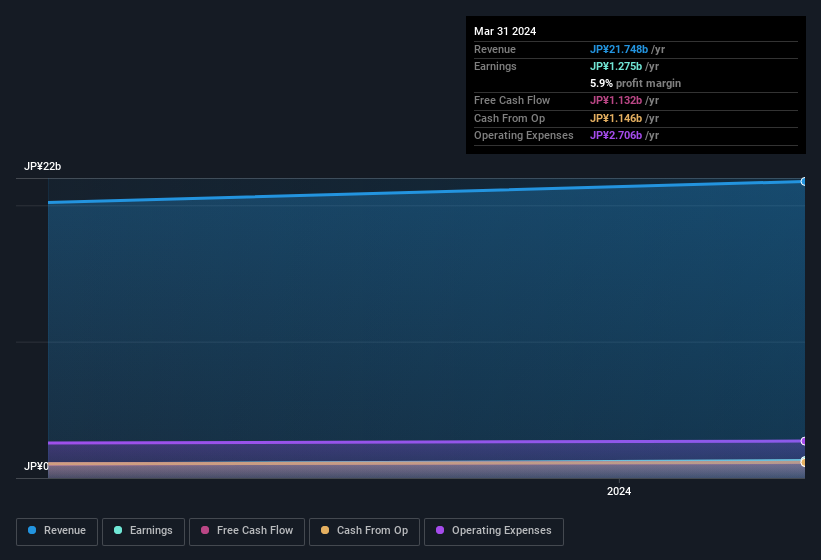Image resolution: width=821 pixels, height=560 pixels.
Task: Click the JP¥1.132b free cash flow value
Action: (x=616, y=100)
